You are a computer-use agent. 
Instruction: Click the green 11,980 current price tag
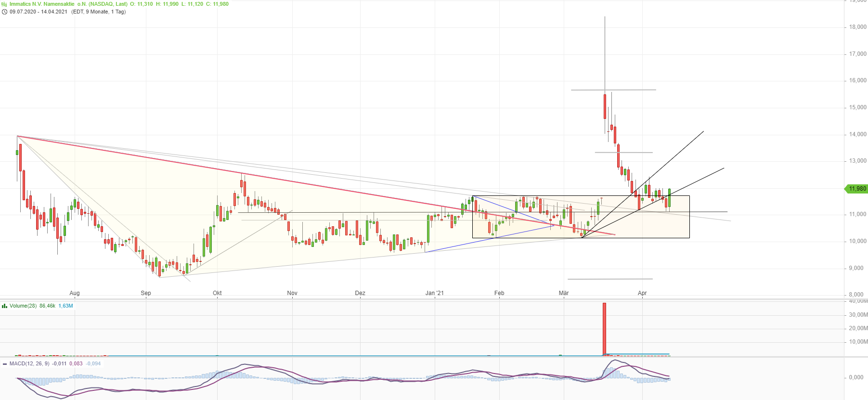[857, 189]
